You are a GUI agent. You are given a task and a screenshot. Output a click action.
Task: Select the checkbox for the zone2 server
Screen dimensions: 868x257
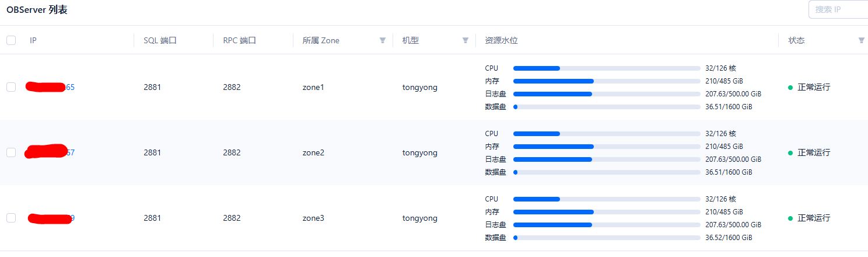click(x=11, y=152)
